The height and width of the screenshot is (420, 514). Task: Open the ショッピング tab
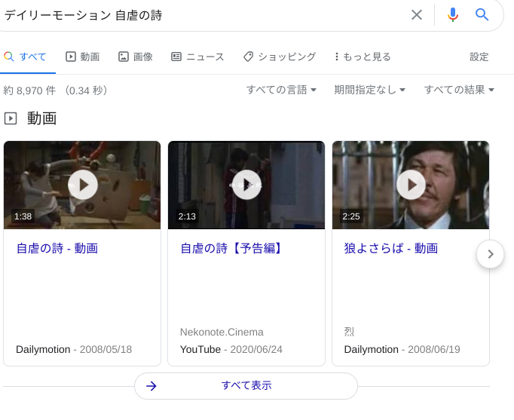pos(280,57)
